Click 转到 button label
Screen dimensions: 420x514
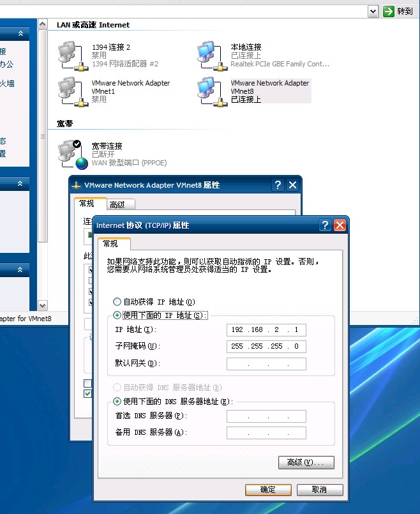pyautogui.click(x=405, y=11)
